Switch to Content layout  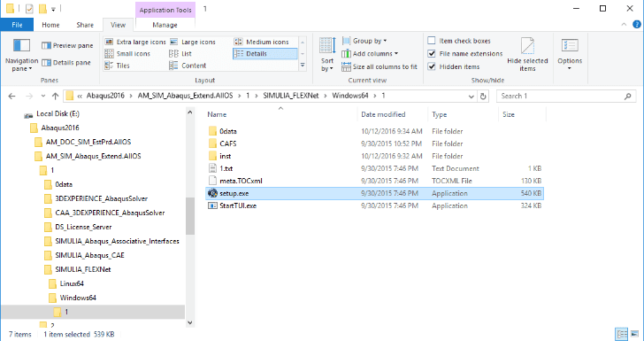pos(188,66)
